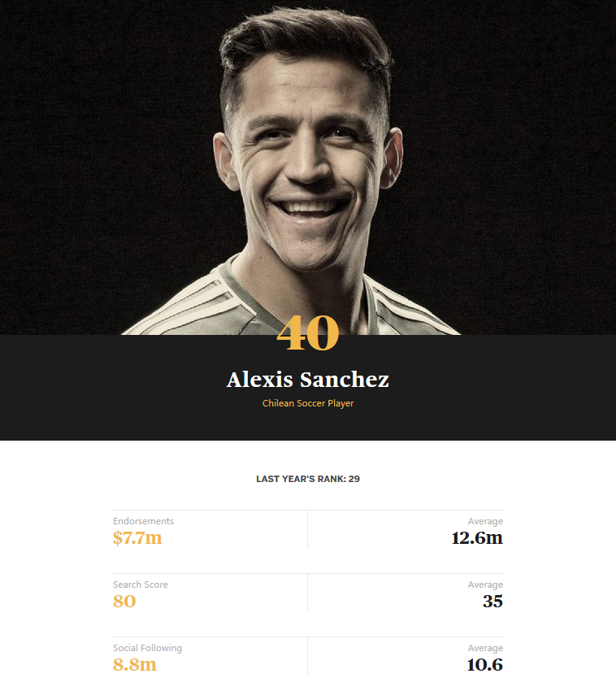Click the Alexis Sanchez portrait photo

pyautogui.click(x=309, y=163)
